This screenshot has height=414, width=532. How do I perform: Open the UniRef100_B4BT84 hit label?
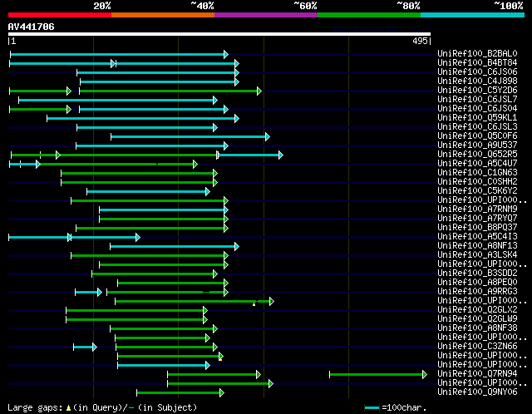point(477,63)
